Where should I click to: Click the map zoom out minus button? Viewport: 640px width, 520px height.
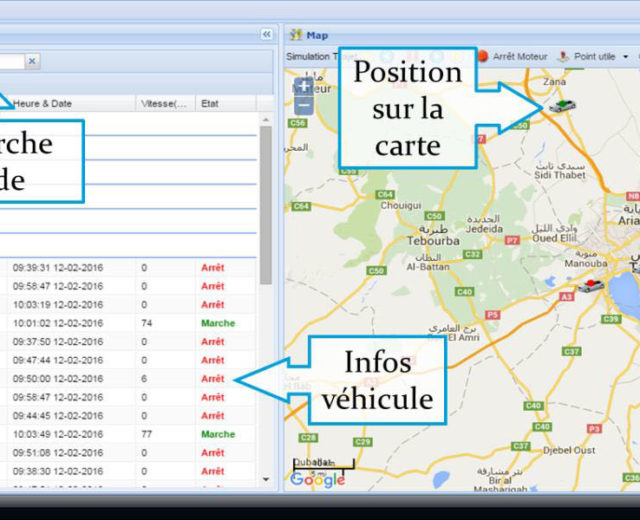point(303,103)
